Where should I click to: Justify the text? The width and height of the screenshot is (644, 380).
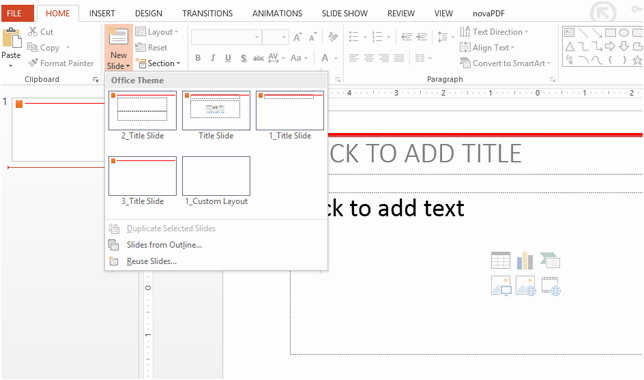pos(399,58)
